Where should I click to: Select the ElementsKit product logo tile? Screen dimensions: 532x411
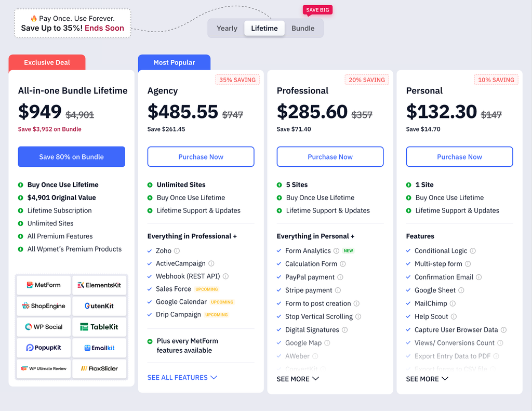click(99, 285)
